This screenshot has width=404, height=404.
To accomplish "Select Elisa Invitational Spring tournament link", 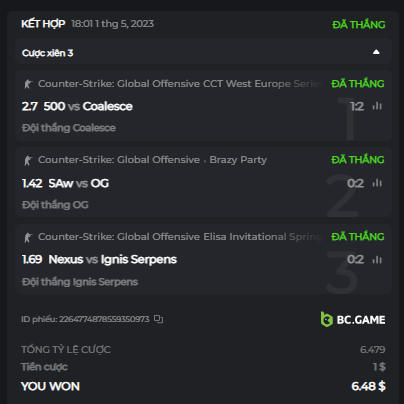I will point(263,236).
